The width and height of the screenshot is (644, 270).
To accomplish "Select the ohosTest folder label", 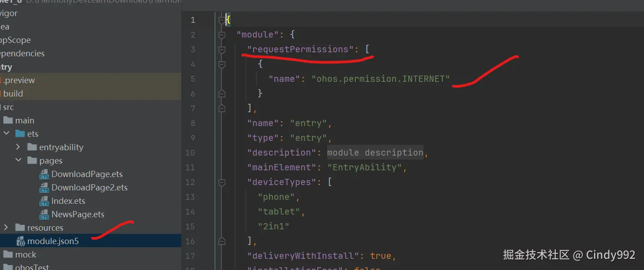I will tap(32, 268).
